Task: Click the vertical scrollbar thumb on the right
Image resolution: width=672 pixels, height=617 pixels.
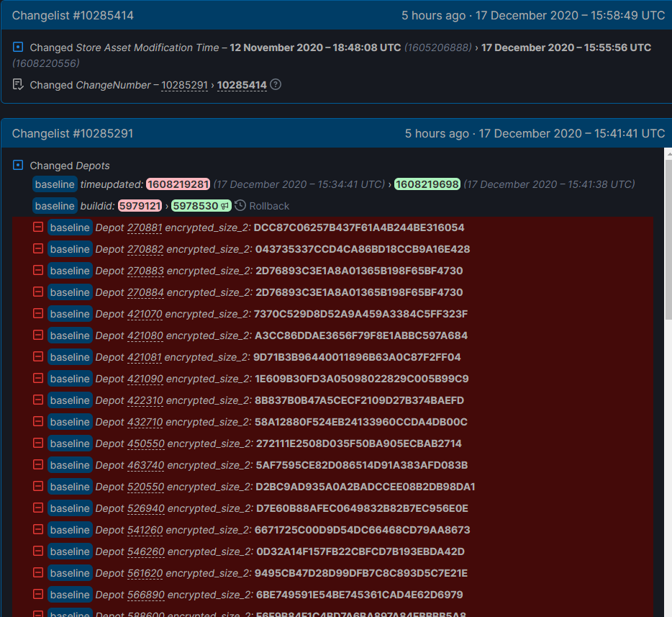Action: point(667,238)
